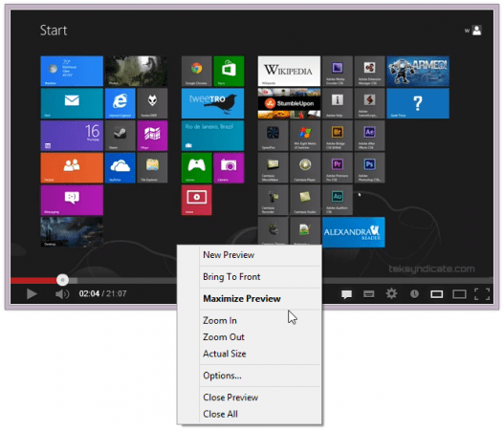Image resolution: width=504 pixels, height=430 pixels.
Task: Click Zoom In in context menu
Action: point(220,320)
